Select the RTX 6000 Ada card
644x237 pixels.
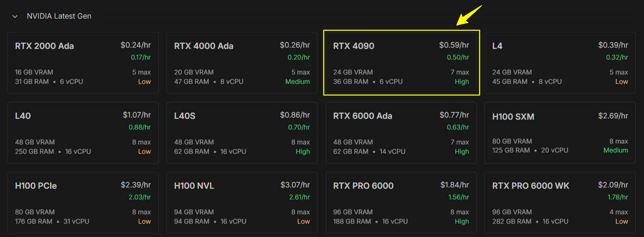pos(401,133)
